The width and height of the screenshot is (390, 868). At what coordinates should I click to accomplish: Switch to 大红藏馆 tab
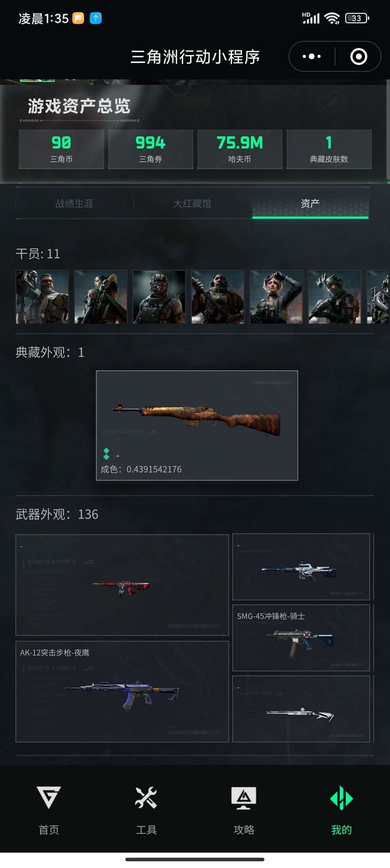pyautogui.click(x=192, y=204)
